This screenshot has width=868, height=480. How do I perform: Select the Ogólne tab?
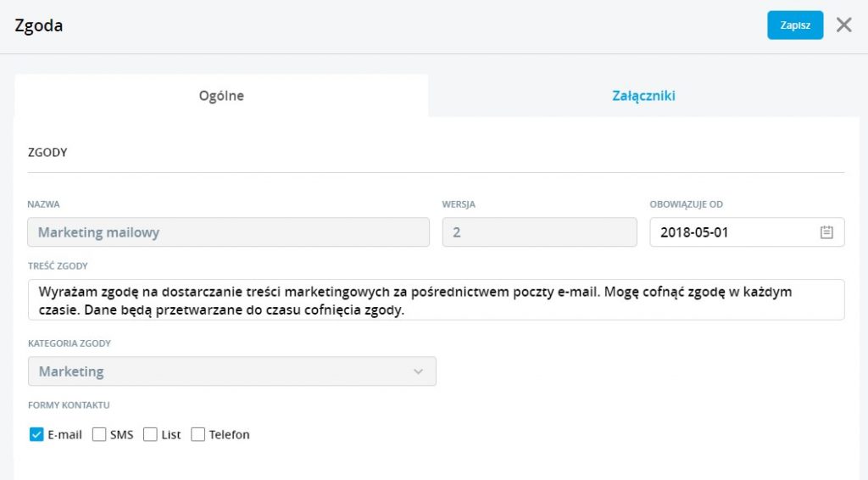(x=221, y=95)
